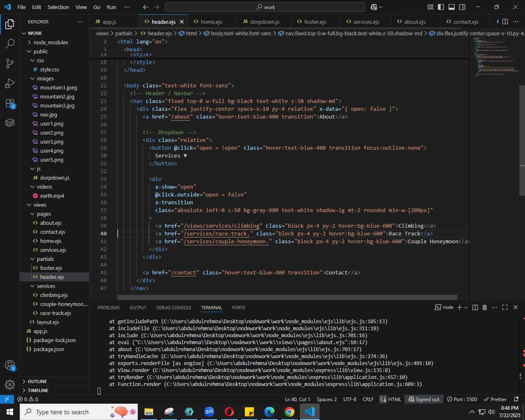Go forward with the navigation arrow
The height and width of the screenshot is (420, 525).
pyautogui.click(x=156, y=7)
